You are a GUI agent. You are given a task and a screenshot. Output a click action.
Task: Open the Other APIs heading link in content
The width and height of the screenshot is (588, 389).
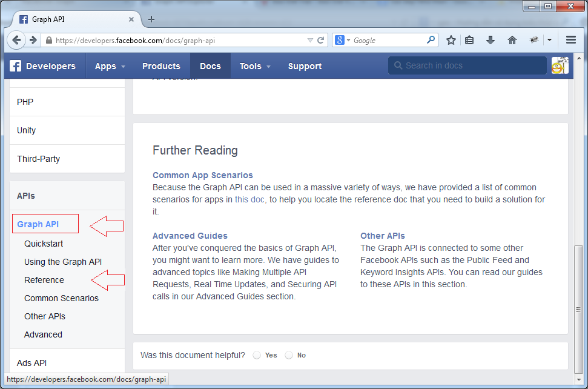pos(383,236)
